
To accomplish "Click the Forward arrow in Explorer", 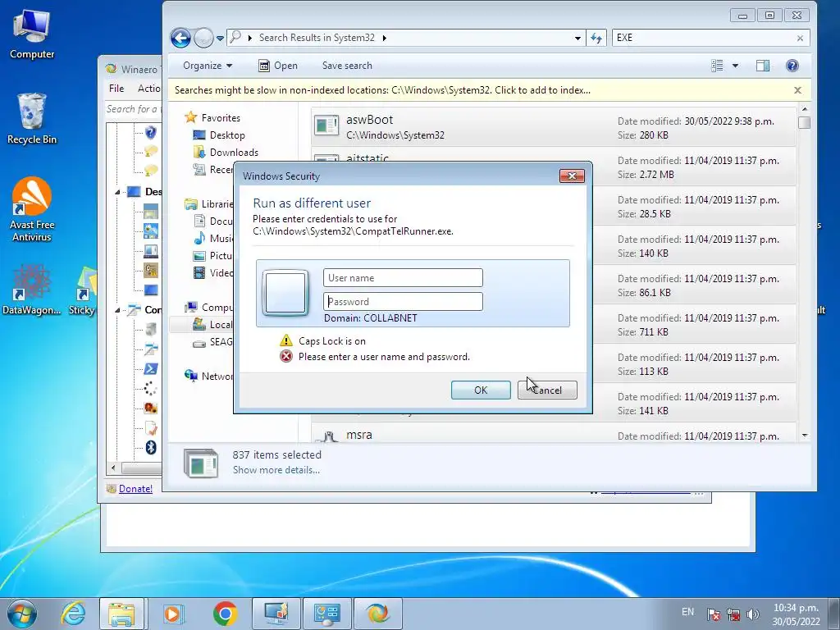I will pos(203,38).
